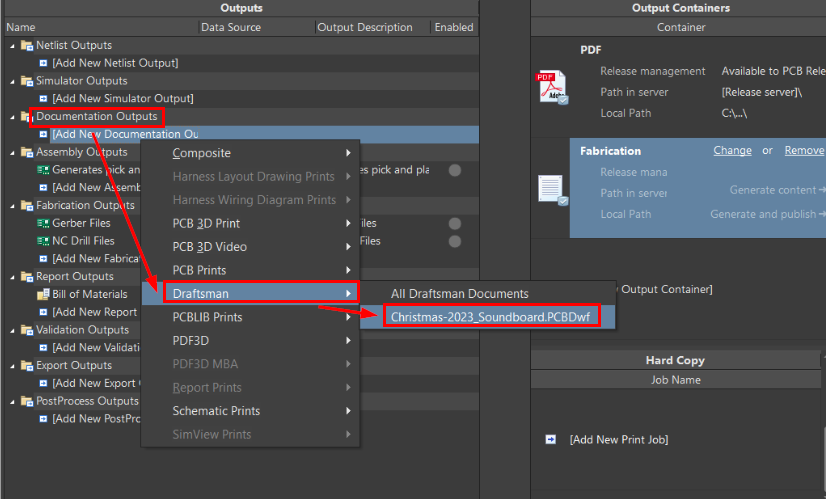Enable the pick and place output toggle
Screen dimensions: 826x499
coord(455,170)
